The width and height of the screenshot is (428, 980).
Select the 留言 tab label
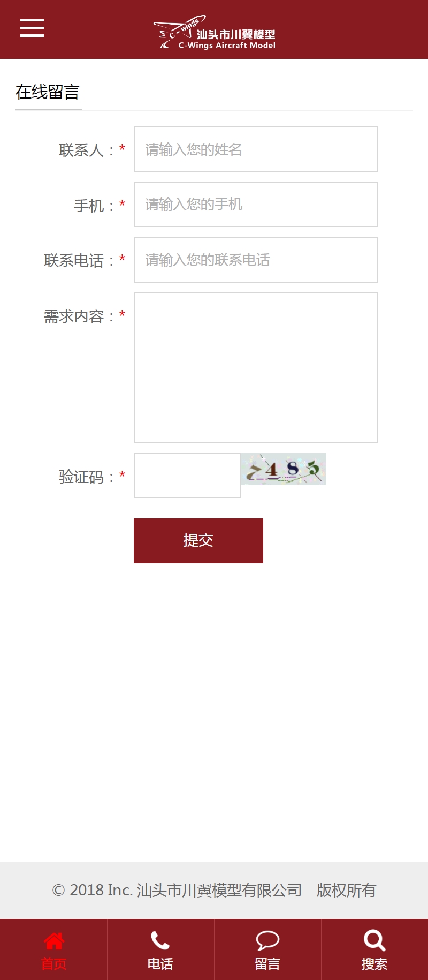pyautogui.click(x=267, y=964)
